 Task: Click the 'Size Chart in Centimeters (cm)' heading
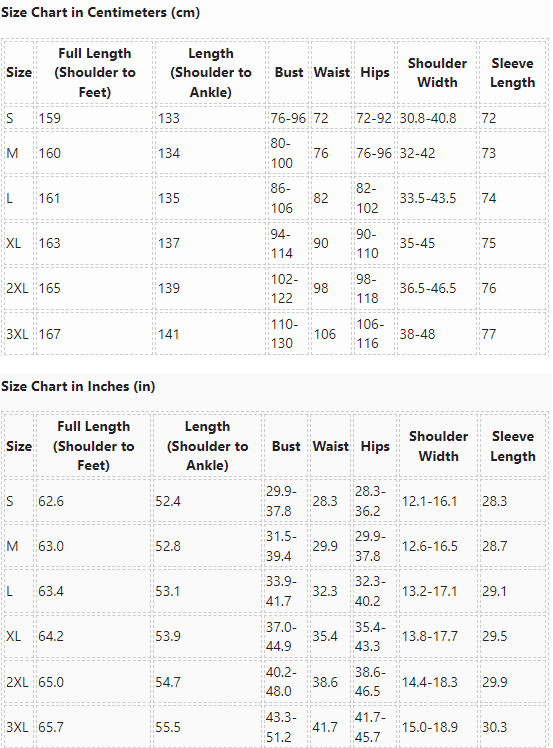pos(100,12)
